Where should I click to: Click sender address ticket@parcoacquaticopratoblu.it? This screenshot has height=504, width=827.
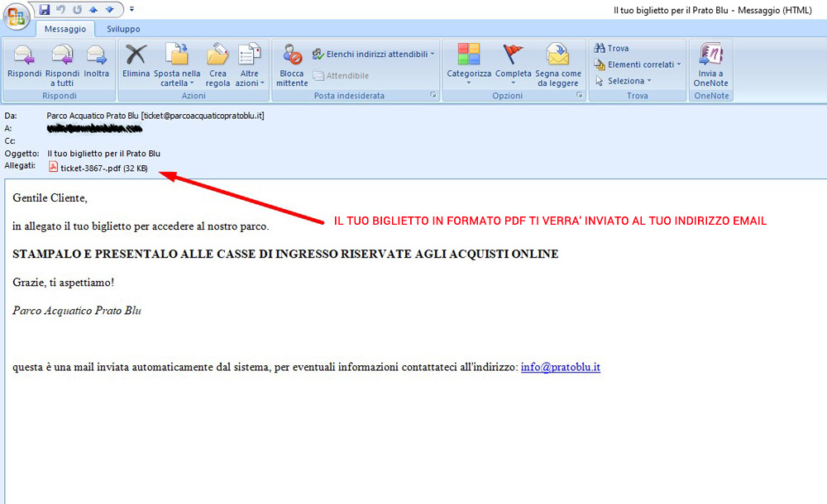tap(203, 116)
